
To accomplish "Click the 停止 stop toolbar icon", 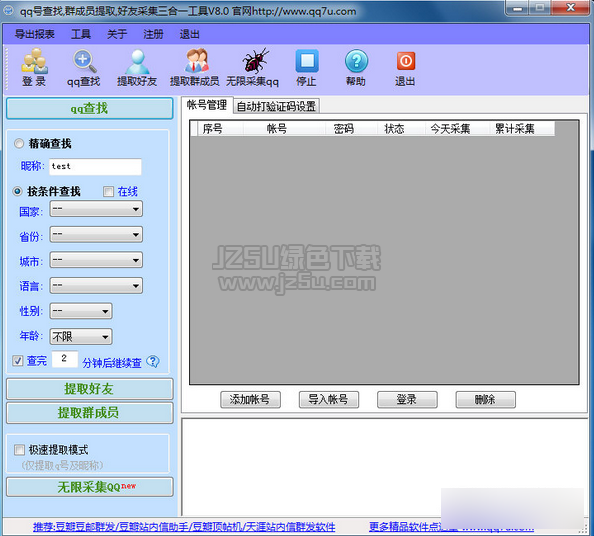I will [306, 67].
